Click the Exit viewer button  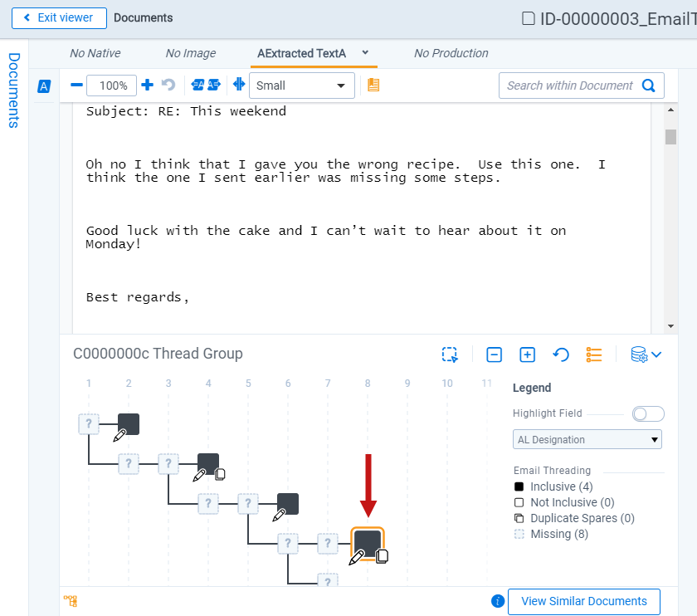coord(59,17)
